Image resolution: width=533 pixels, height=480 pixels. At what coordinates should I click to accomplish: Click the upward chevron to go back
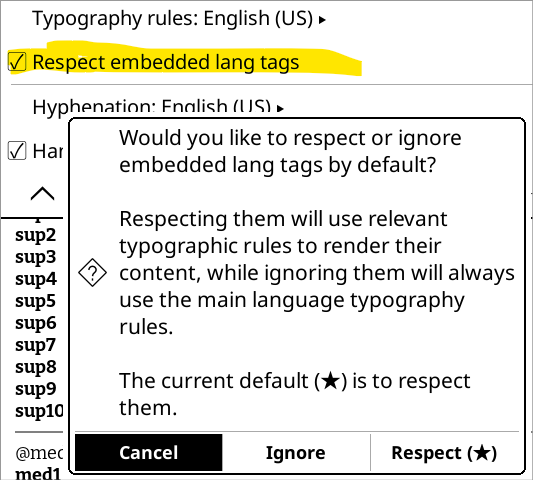click(x=42, y=193)
